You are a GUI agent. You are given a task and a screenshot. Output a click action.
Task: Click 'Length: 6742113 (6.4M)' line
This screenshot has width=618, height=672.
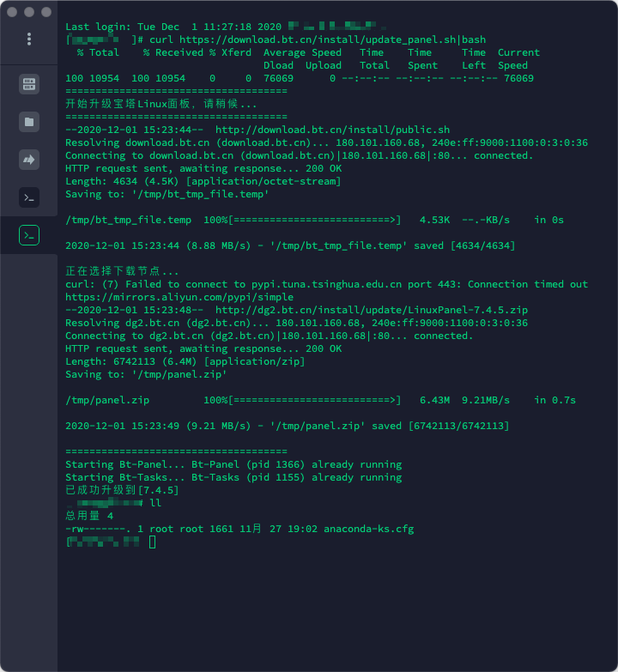(x=185, y=361)
